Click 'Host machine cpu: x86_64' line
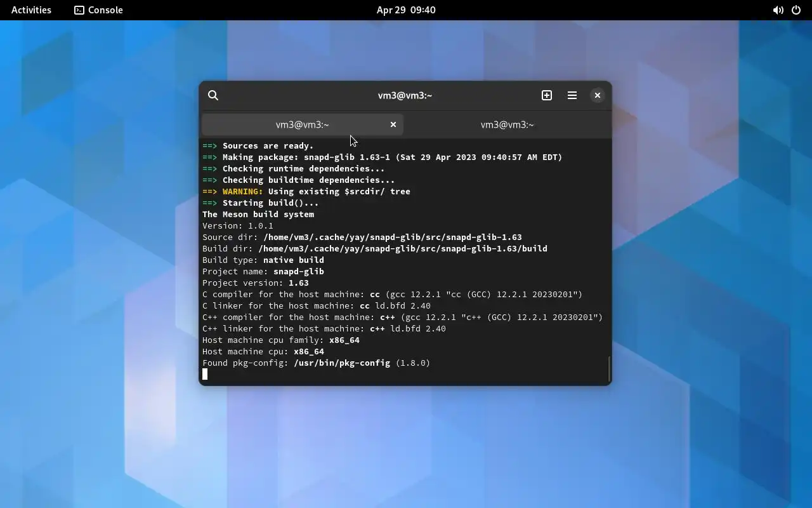 263,351
